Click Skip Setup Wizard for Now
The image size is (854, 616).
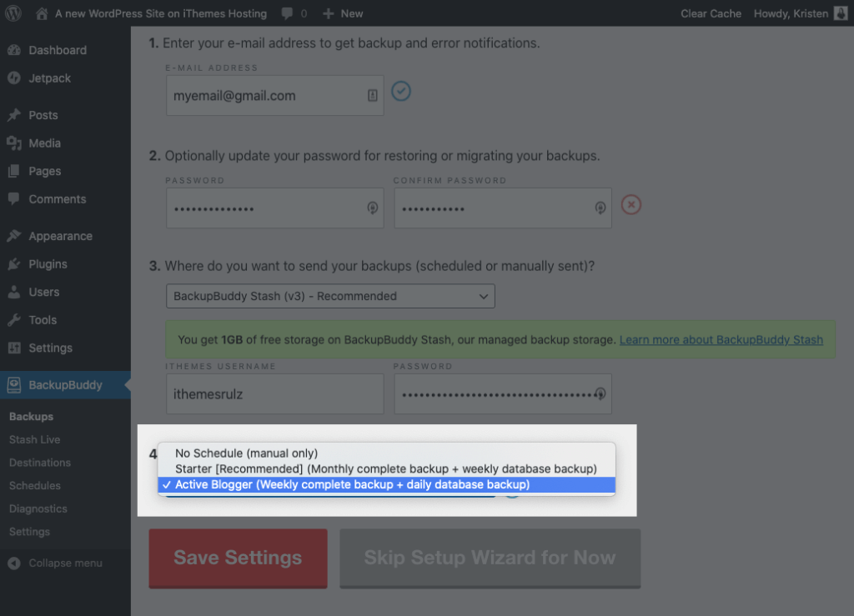click(x=490, y=558)
